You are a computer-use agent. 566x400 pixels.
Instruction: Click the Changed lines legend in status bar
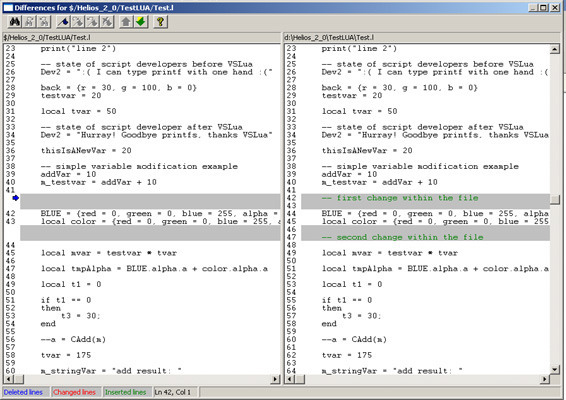74,392
